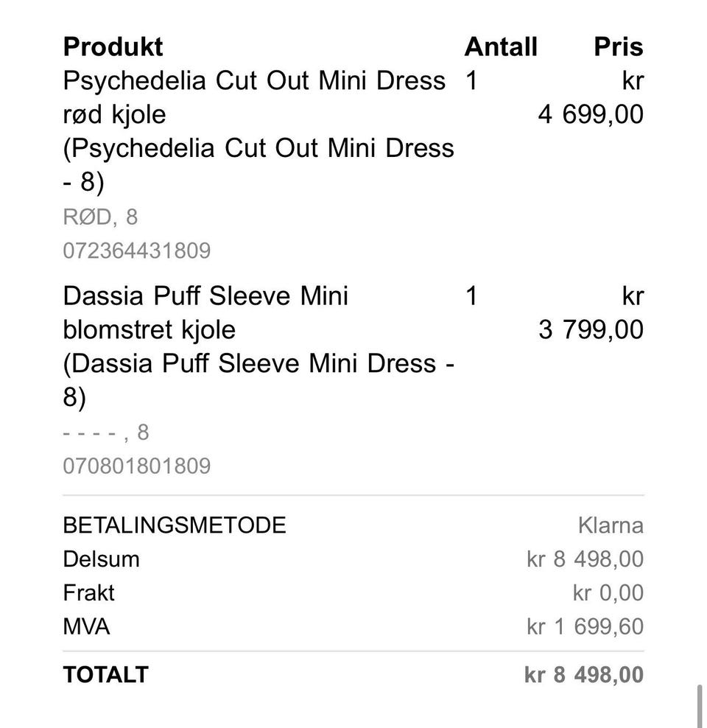Open the Dassia Puff Sleeve Mini product title

[x=205, y=296]
